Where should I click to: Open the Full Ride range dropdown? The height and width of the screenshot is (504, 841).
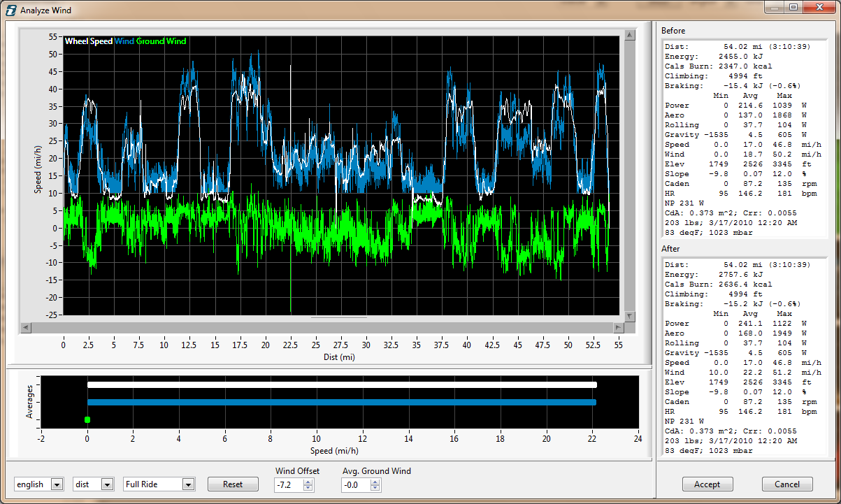click(188, 484)
